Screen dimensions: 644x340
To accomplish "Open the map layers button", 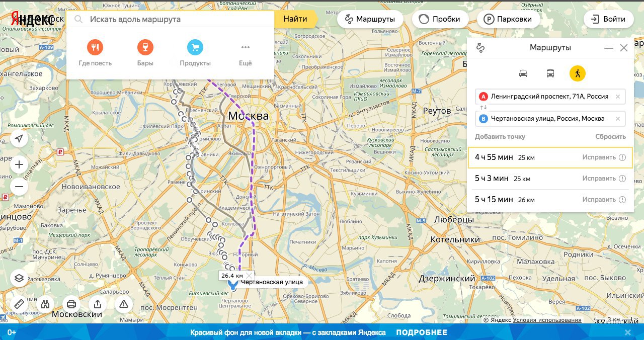I will [x=19, y=278].
